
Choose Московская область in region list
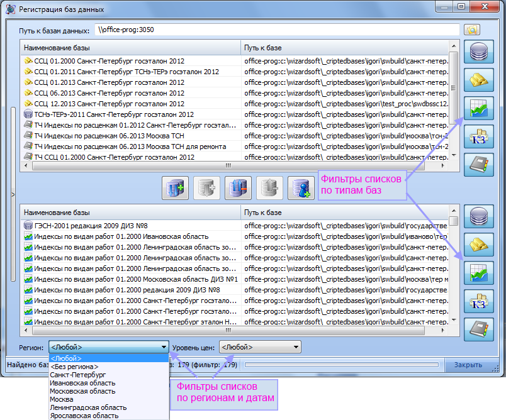point(109,391)
